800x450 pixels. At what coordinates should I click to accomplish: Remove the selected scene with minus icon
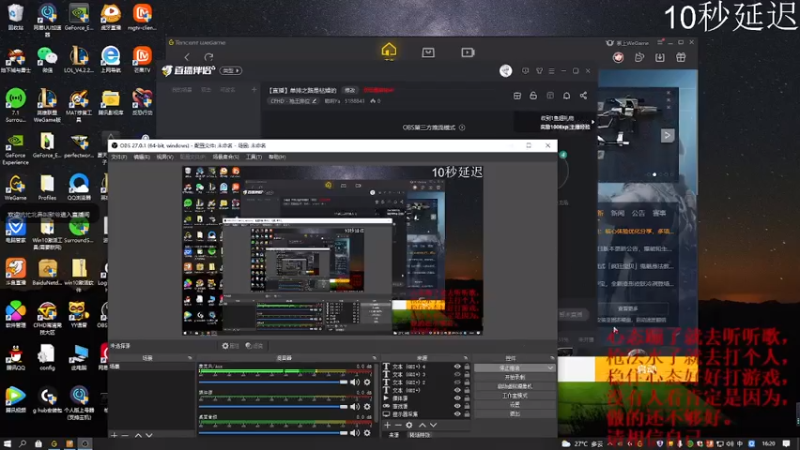click(125, 435)
